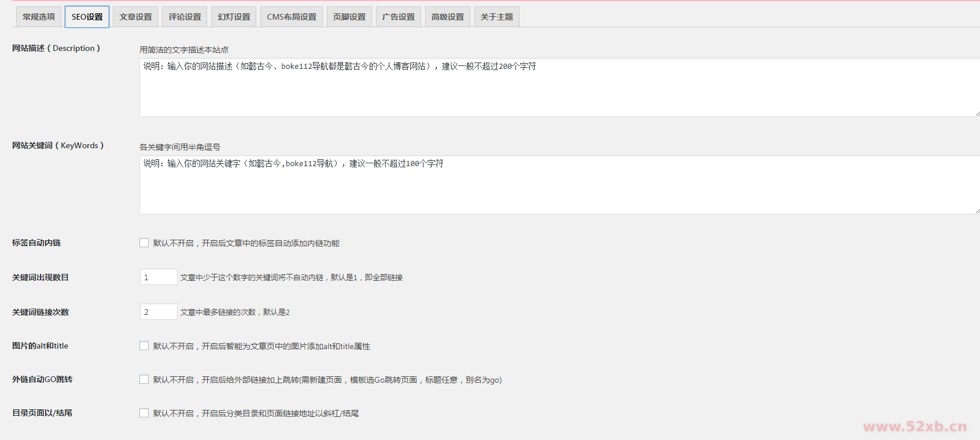The image size is (980, 440).
Task: Enable the 图片的alt和title checkbox
Action: (x=144, y=346)
